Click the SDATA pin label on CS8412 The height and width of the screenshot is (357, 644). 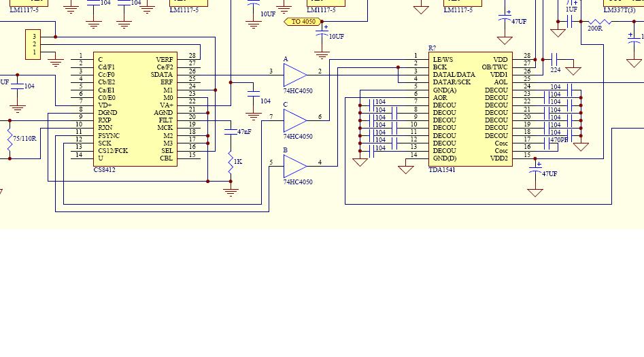point(162,75)
